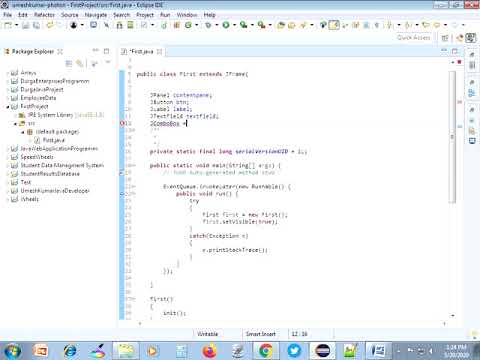Expand the SpeedWheels project
The width and height of the screenshot is (480, 360).
point(8,157)
